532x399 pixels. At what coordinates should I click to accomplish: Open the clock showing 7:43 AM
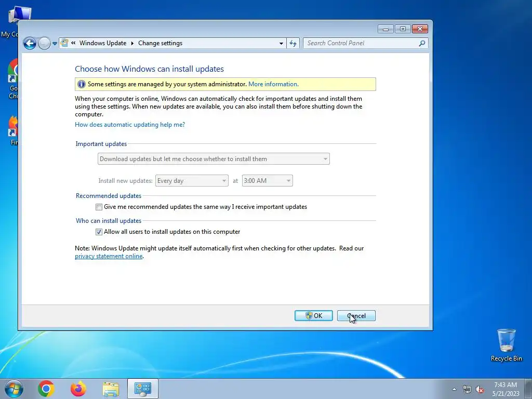(506, 389)
